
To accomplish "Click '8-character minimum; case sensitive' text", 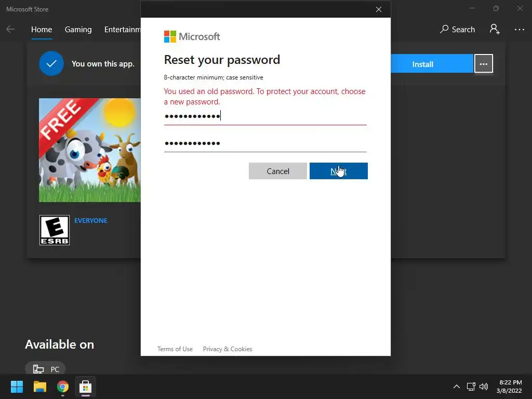I will [x=214, y=77].
